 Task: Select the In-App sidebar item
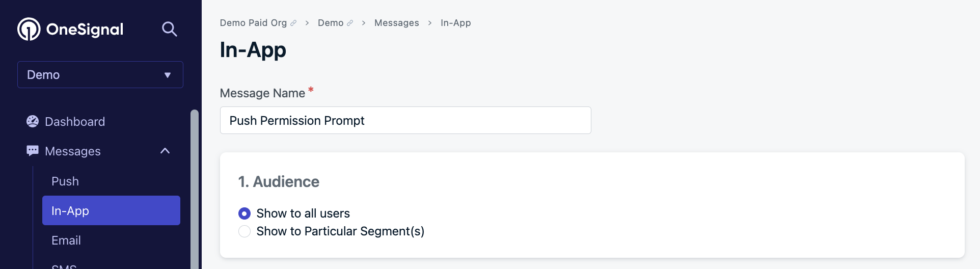pos(111,210)
